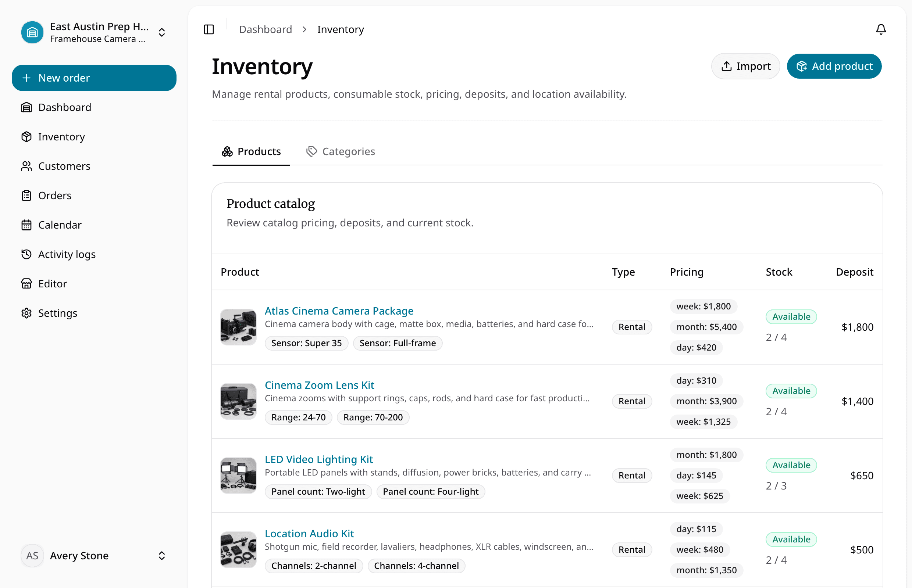Click the Stock column header
The width and height of the screenshot is (912, 588).
click(x=779, y=272)
